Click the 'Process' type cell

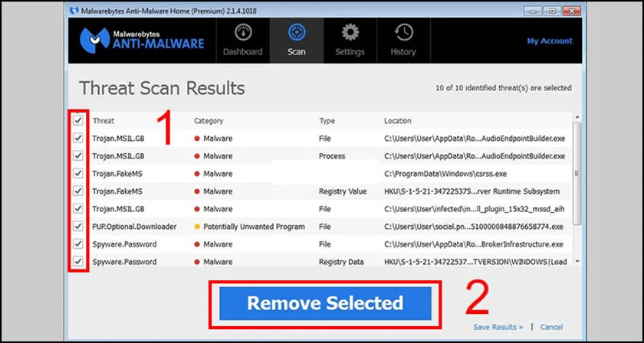click(332, 156)
